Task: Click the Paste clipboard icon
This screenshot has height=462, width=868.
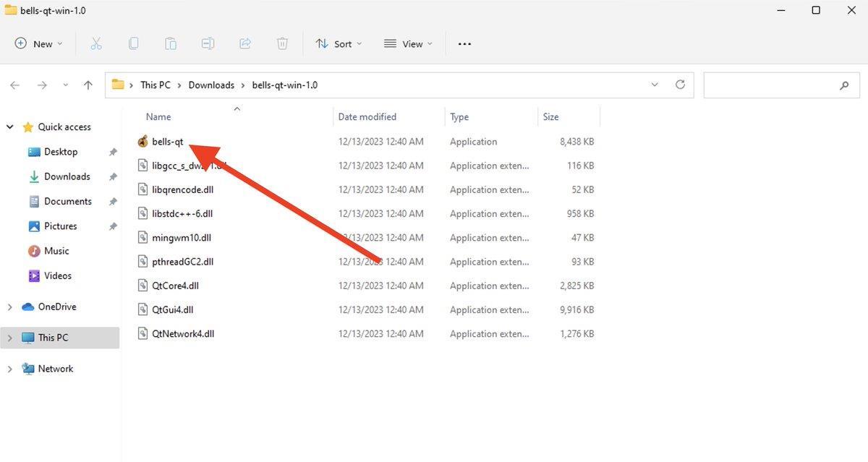Action: [x=171, y=43]
